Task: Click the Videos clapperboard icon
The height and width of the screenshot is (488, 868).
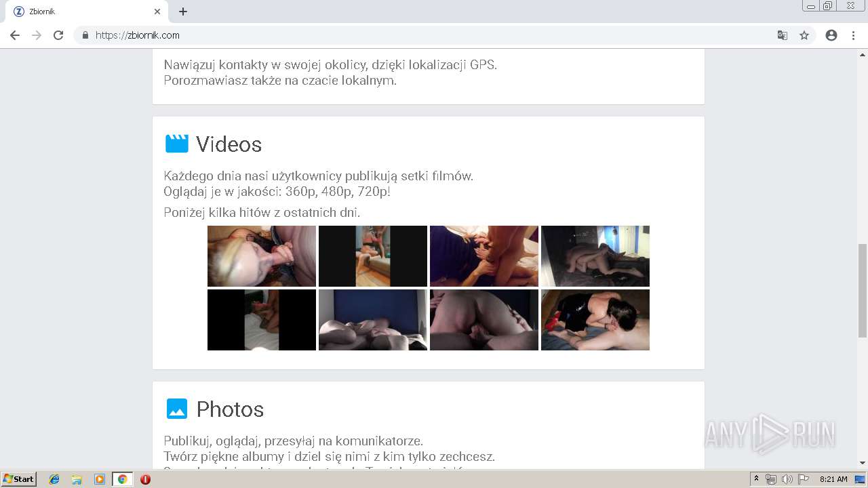Action: click(177, 144)
